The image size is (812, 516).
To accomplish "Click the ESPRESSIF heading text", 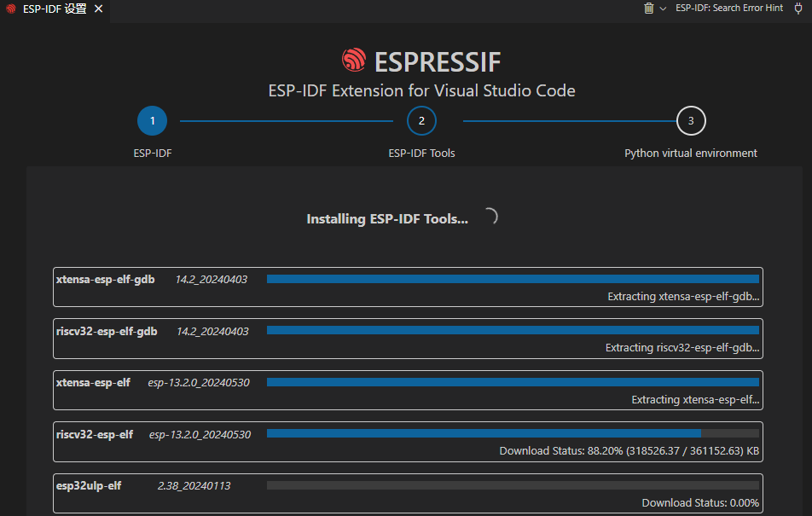I will (x=438, y=62).
